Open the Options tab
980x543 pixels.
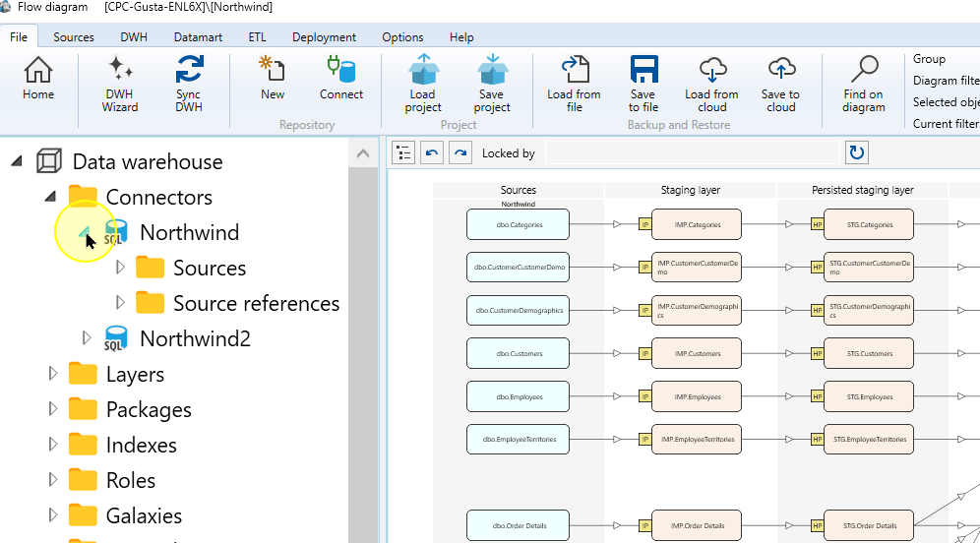[x=402, y=36]
